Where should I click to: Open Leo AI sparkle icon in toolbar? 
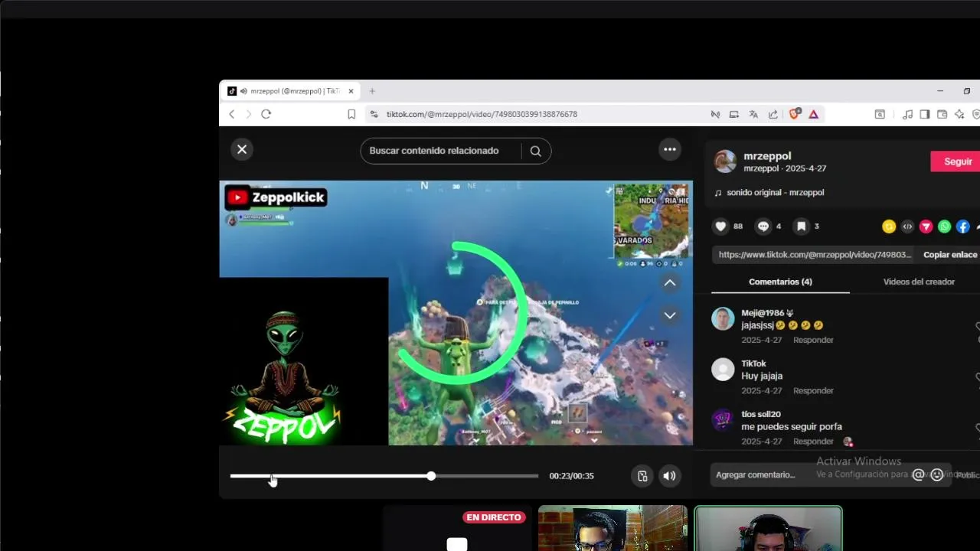pos(959,114)
